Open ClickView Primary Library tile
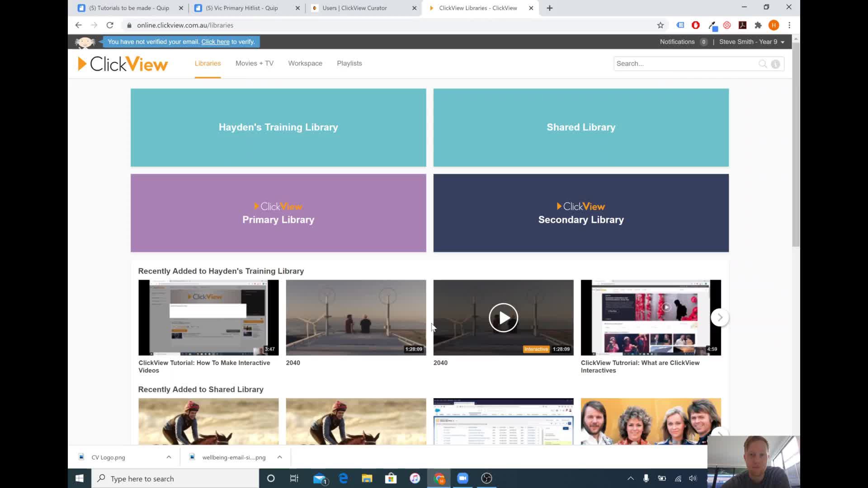 278,213
